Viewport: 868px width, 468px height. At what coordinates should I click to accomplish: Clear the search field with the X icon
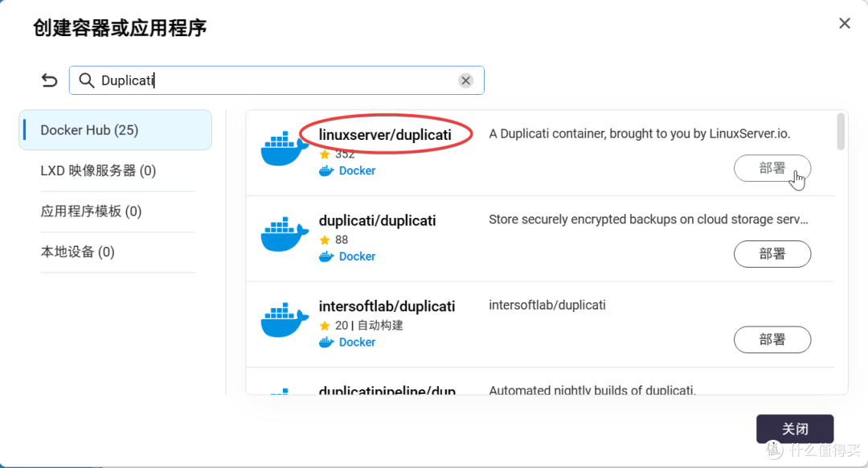pos(465,80)
